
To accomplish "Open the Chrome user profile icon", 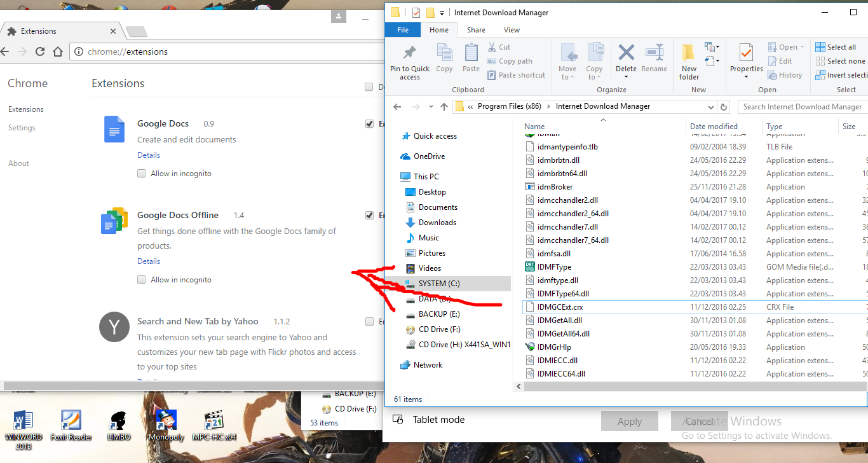I will click(339, 15).
